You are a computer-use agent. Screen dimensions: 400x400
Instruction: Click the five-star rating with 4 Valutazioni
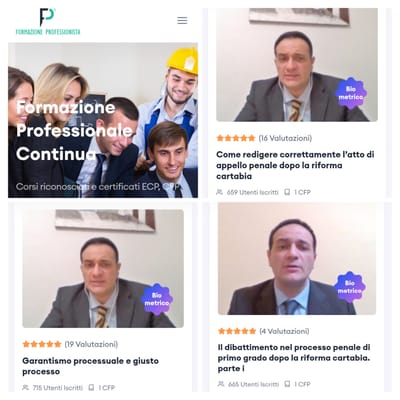pos(237,331)
